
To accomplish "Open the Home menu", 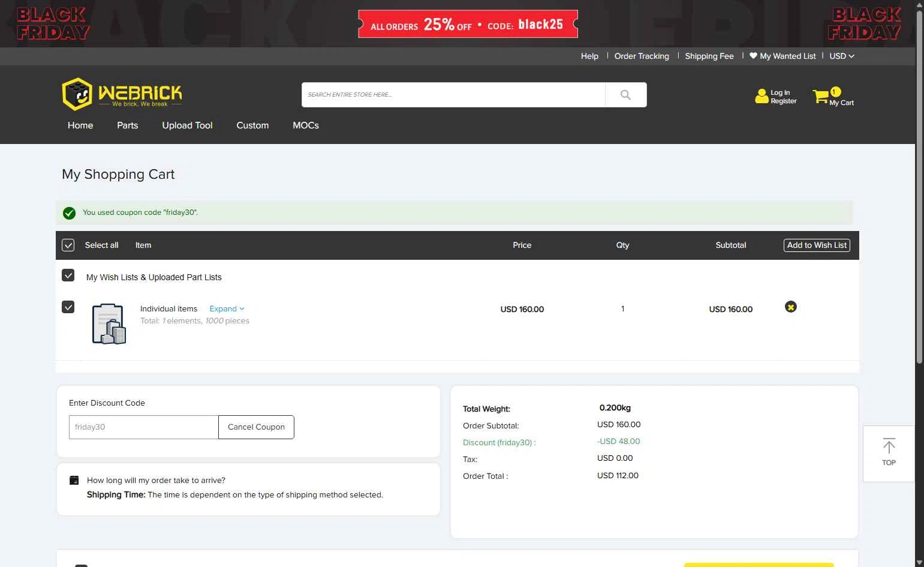I will (80, 125).
